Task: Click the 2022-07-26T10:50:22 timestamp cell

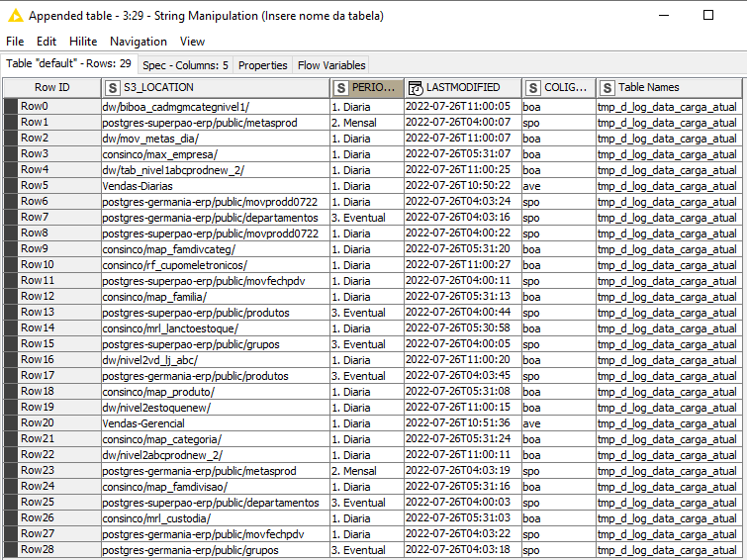Action: pyautogui.click(x=463, y=185)
